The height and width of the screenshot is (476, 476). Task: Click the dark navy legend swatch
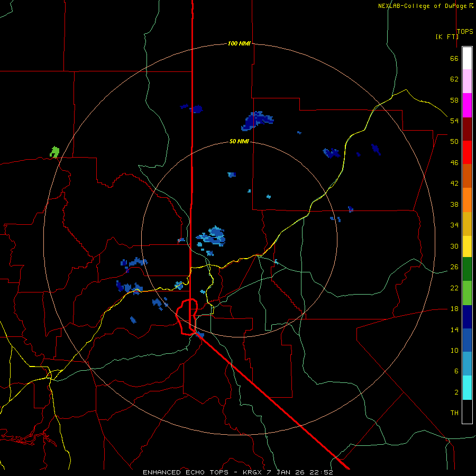[467, 317]
